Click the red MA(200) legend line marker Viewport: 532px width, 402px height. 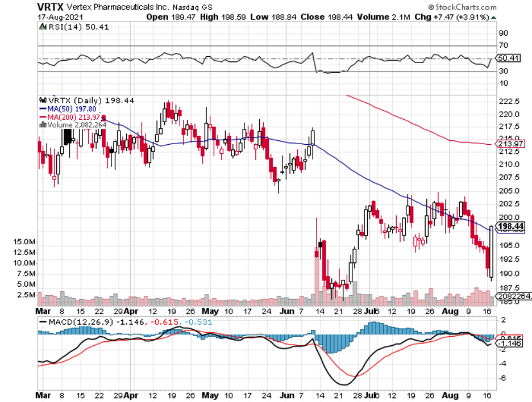(43, 117)
